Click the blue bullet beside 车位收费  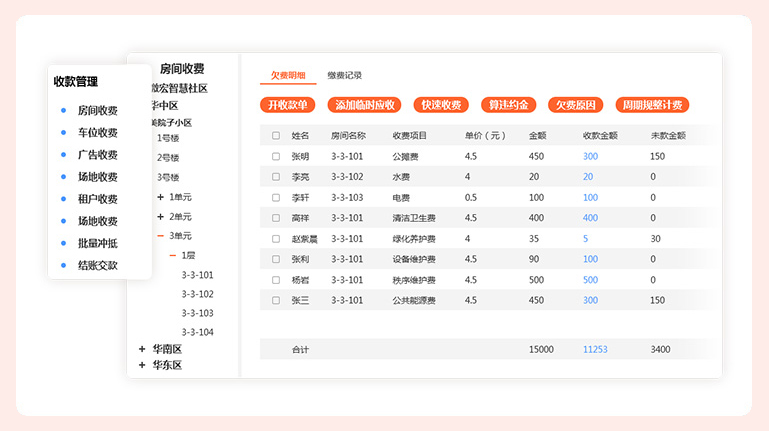click(x=64, y=132)
